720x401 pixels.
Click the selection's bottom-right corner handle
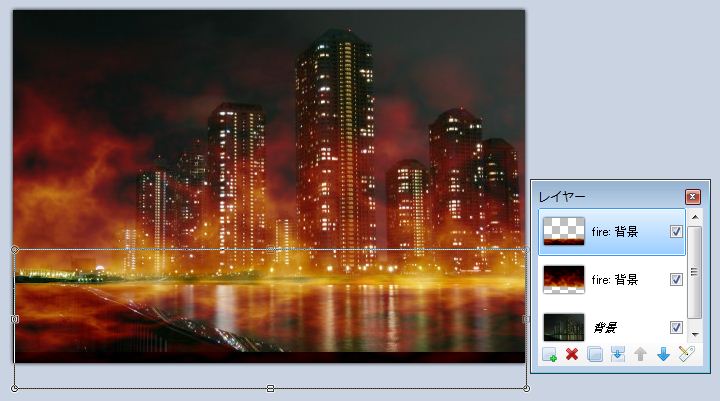tap(526, 389)
